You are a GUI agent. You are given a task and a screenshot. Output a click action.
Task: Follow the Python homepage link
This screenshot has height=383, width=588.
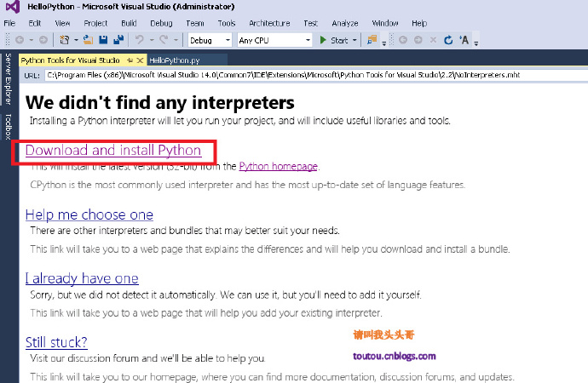click(278, 166)
